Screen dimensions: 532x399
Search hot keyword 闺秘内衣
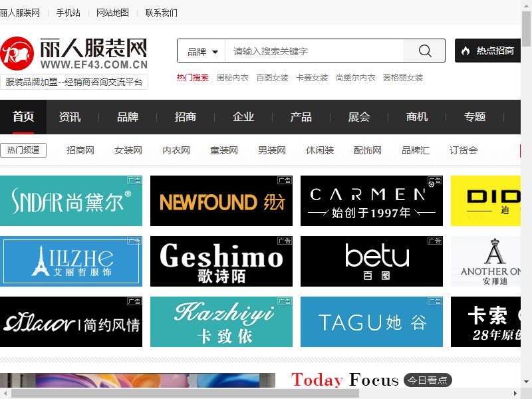(232, 78)
